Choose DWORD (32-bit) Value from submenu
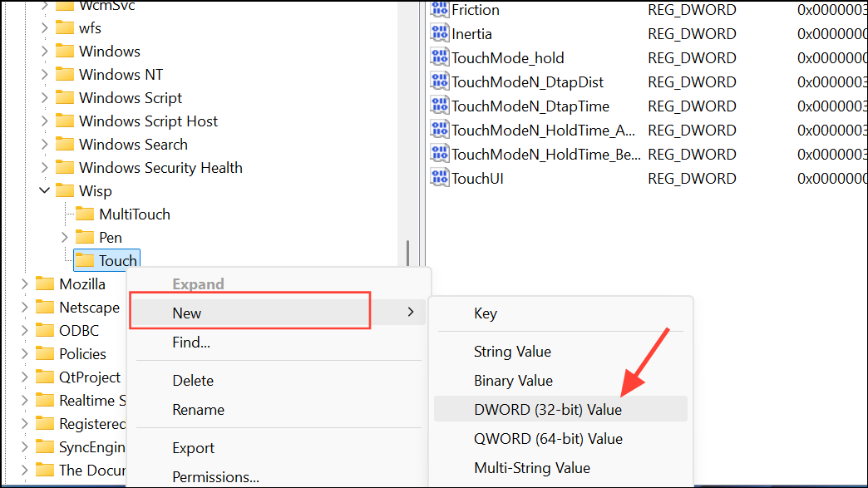Image resolution: width=868 pixels, height=488 pixels. click(547, 409)
